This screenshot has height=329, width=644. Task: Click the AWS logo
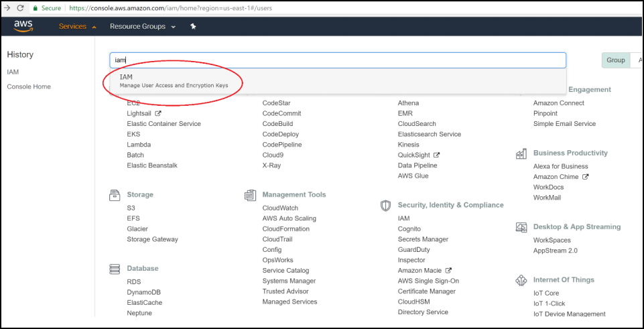pyautogui.click(x=23, y=26)
